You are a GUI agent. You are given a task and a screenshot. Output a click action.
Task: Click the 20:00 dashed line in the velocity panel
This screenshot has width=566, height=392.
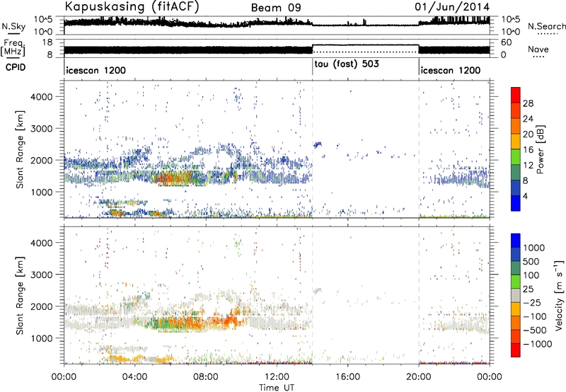pos(419,295)
